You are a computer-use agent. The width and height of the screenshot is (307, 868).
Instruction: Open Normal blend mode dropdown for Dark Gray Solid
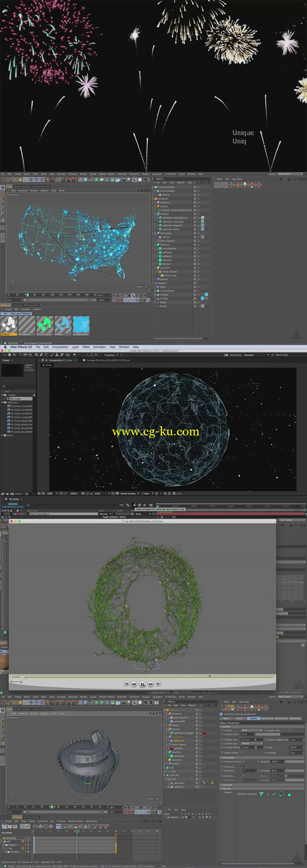[105, 514]
